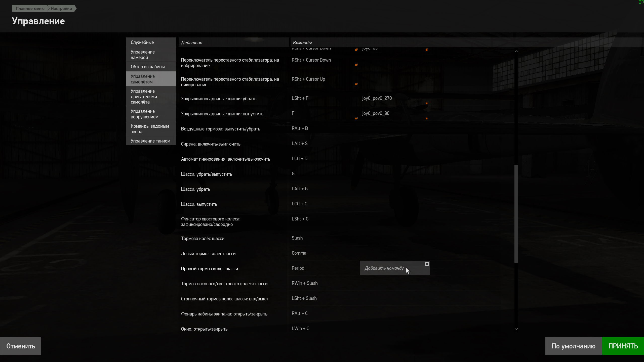The width and height of the screenshot is (644, 362).
Task: Open 'Управление двигателями самолёта' section
Action: tap(151, 97)
